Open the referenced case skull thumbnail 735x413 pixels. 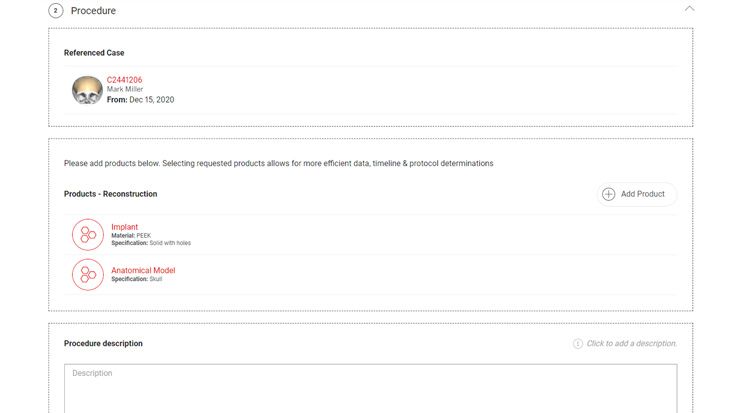click(87, 90)
